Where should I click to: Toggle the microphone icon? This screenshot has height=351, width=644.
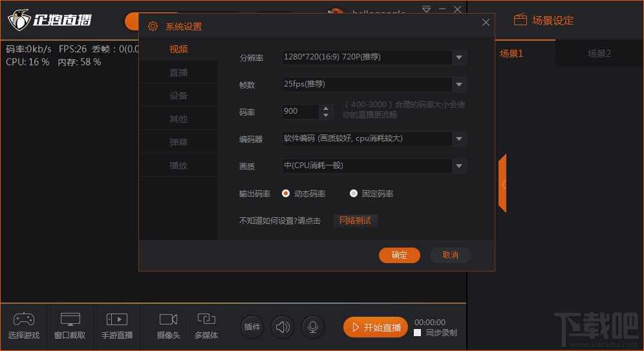(313, 327)
